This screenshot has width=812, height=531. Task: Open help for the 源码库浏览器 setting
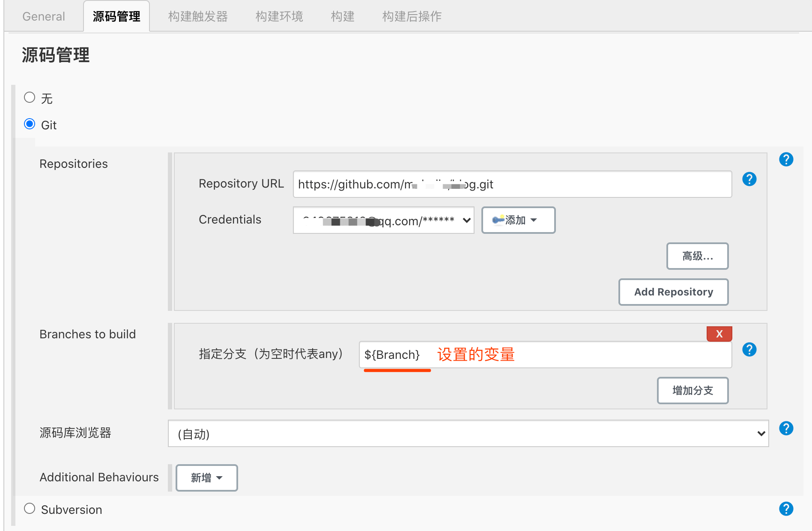tap(786, 428)
